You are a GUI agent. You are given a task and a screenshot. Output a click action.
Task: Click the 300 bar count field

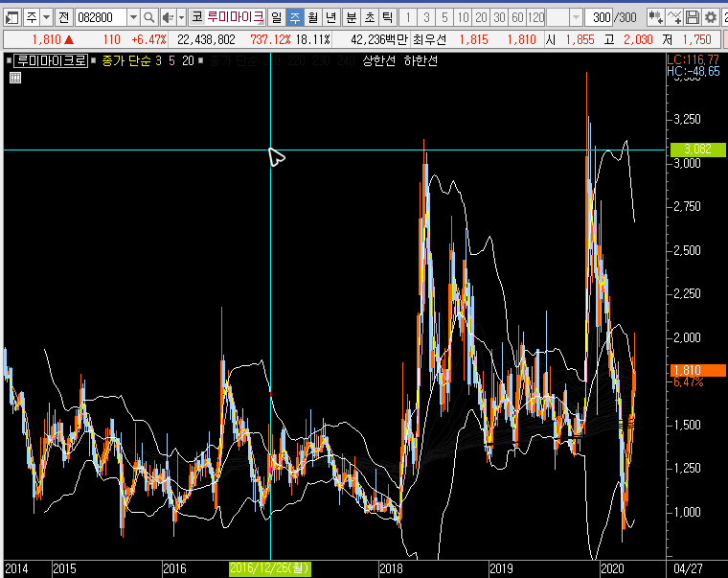599,17
